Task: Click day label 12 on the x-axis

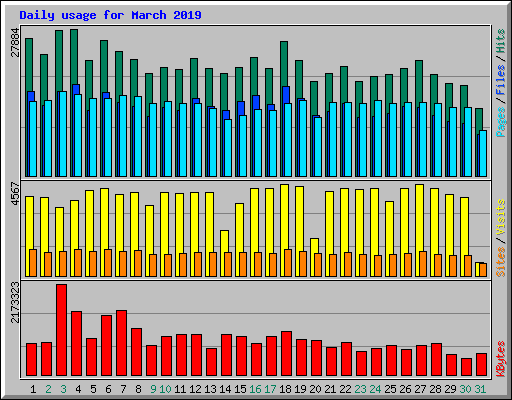Action: (x=195, y=389)
